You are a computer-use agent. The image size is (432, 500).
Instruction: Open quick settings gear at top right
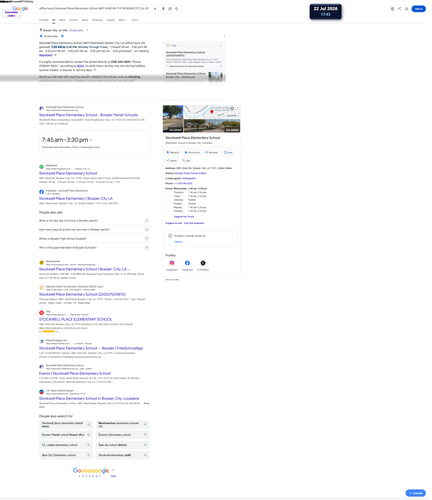pos(392,9)
